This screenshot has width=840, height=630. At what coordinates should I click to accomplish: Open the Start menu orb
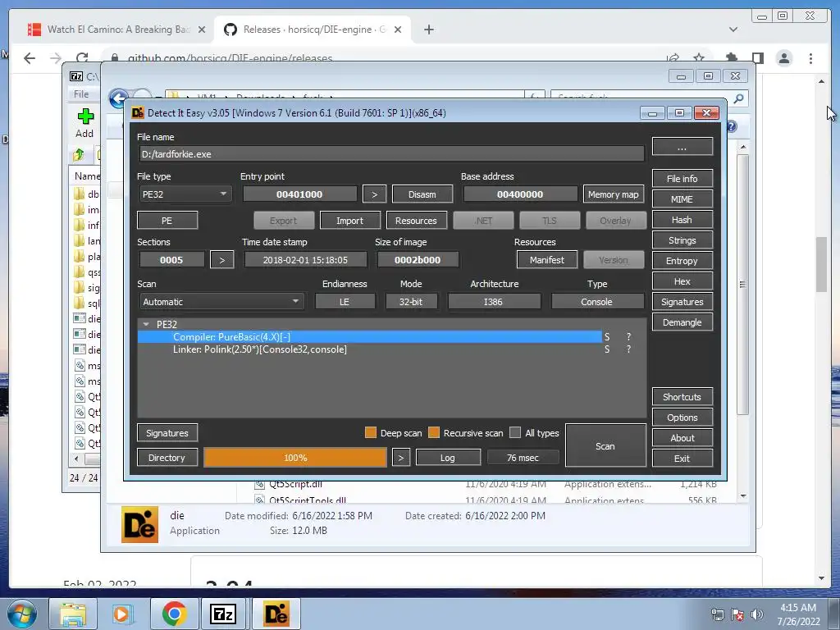tap(22, 614)
